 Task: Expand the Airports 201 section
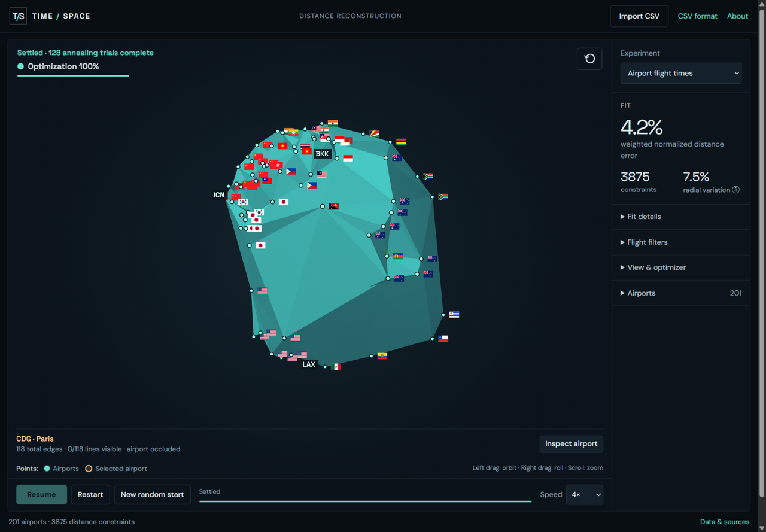tap(681, 293)
